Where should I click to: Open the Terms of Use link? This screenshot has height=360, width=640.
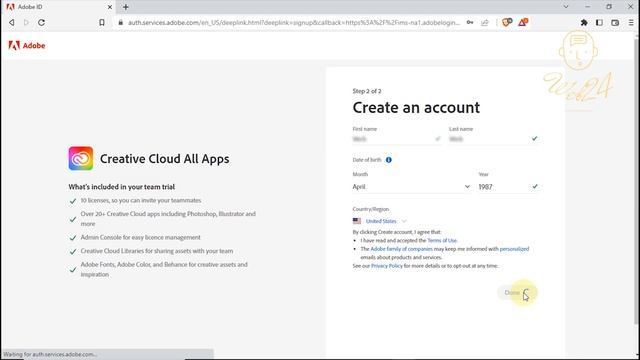click(442, 240)
